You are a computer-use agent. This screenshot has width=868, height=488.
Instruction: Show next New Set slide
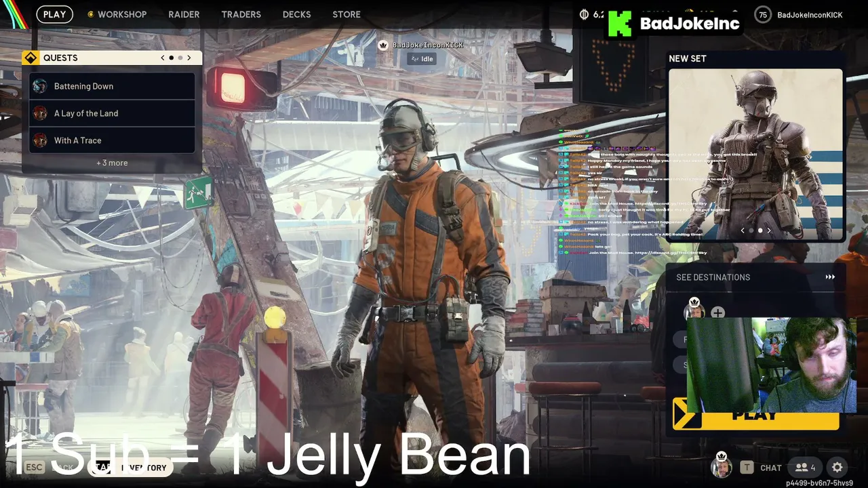[x=769, y=230]
